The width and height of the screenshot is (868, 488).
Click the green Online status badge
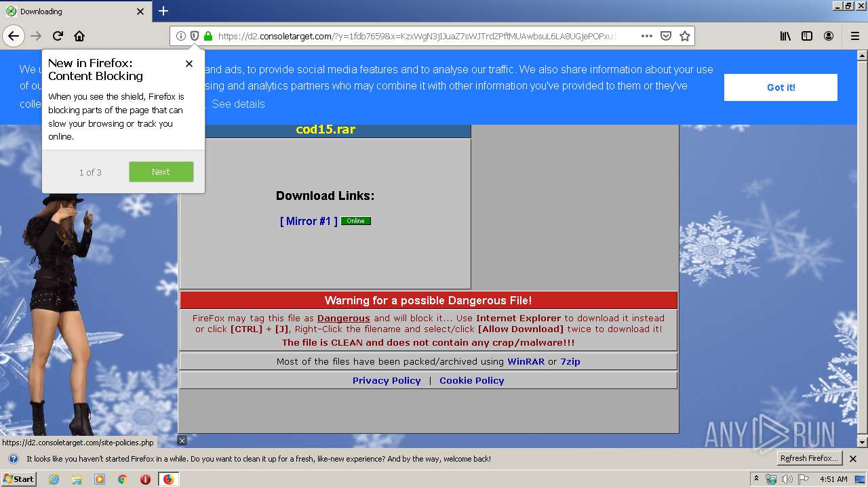tap(356, 221)
